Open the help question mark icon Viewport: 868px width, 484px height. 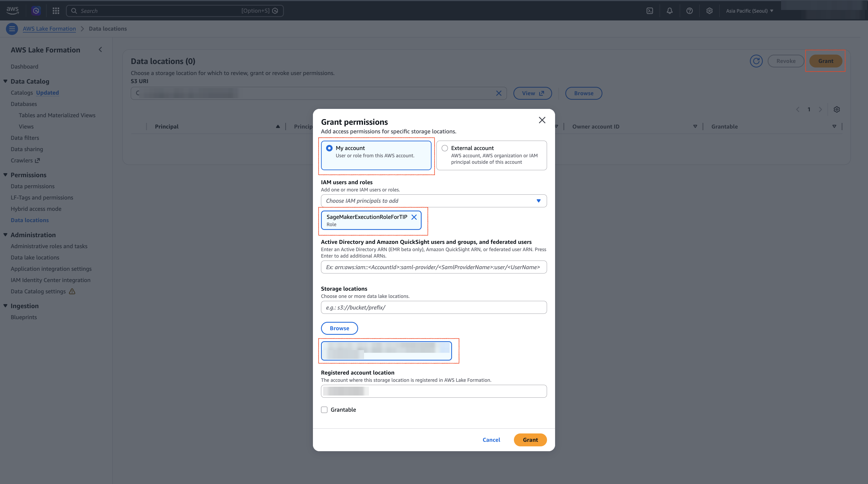(689, 11)
